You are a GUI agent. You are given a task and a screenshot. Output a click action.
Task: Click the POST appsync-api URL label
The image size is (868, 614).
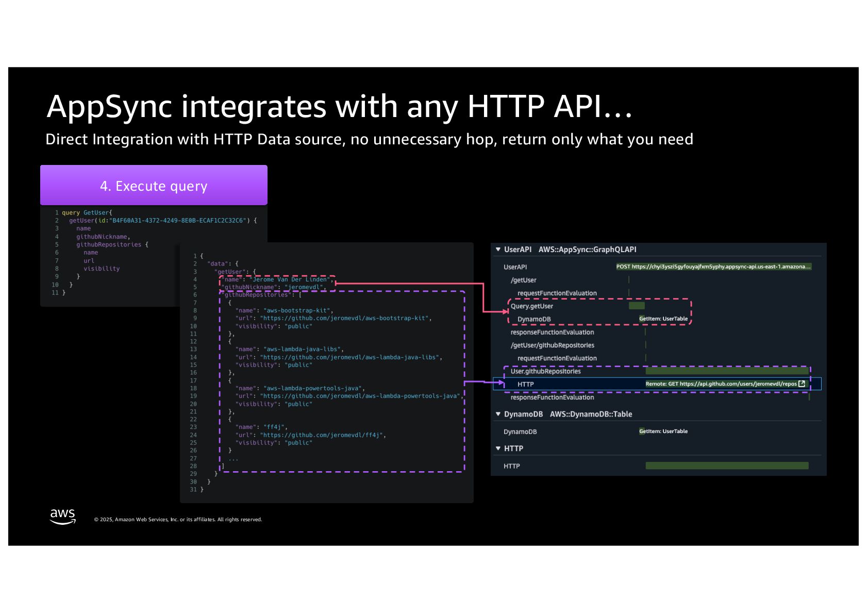(713, 267)
